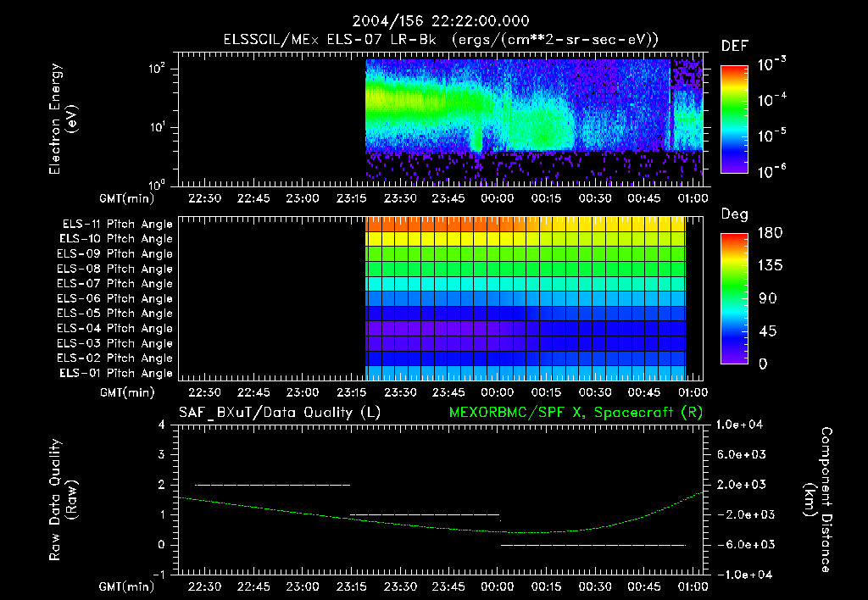Viewport: 868px width, 600px height.
Task: Select the ELS-08 Pitch Angle row label
Action: (x=114, y=269)
